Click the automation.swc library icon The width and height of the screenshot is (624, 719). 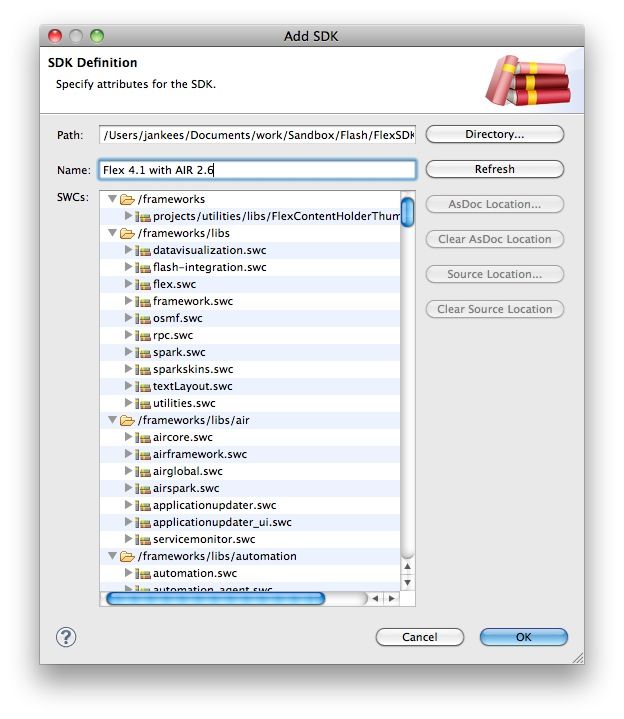143,573
